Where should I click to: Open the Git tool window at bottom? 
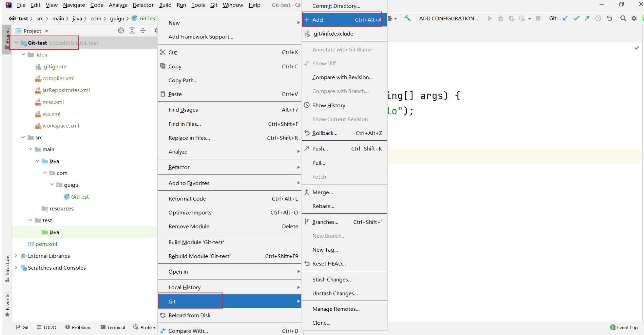tap(22, 327)
